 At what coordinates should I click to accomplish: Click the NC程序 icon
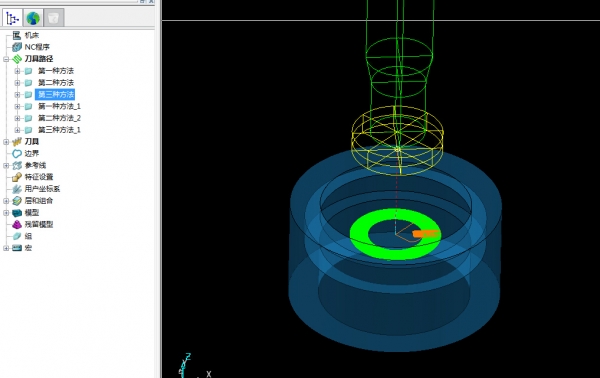pyautogui.click(x=16, y=47)
